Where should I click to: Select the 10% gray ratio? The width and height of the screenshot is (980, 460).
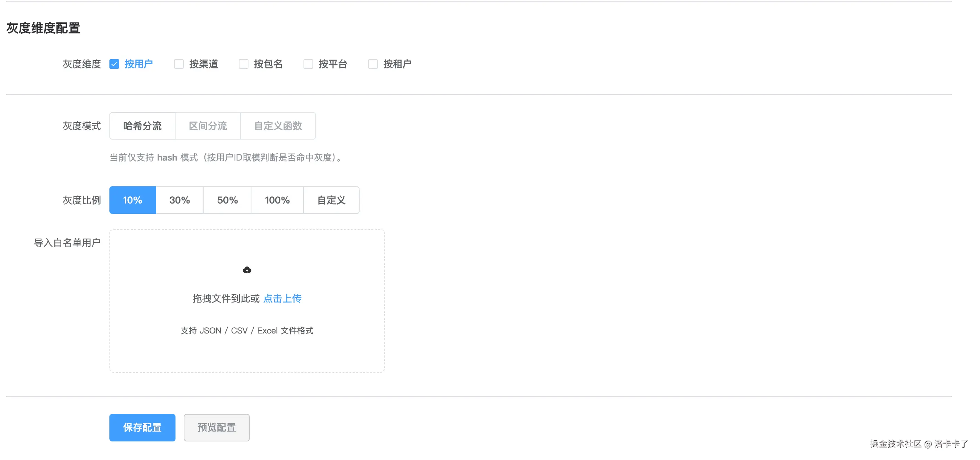pos(132,200)
